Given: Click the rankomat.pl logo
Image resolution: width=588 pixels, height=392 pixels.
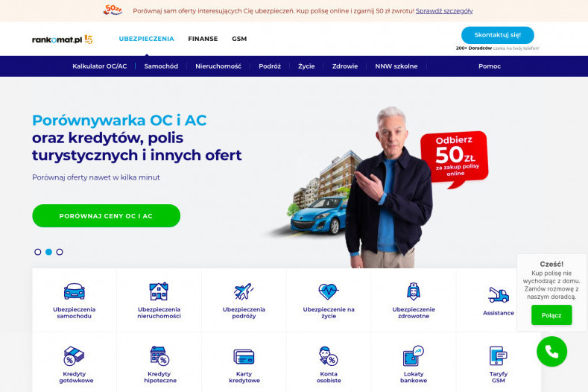Looking at the screenshot, I should click(63, 39).
